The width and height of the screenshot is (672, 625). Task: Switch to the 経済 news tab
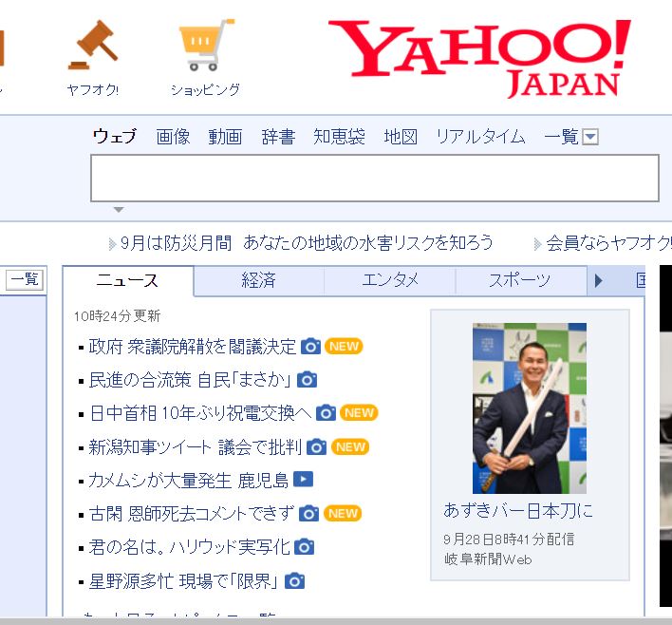pos(259,280)
